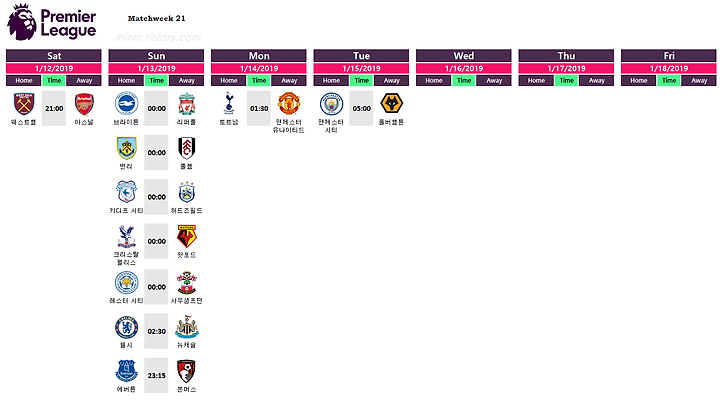Image resolution: width=720 pixels, height=400 pixels.
Task: Click the 21:00 West Ham kickoff time
Action: 54,108
